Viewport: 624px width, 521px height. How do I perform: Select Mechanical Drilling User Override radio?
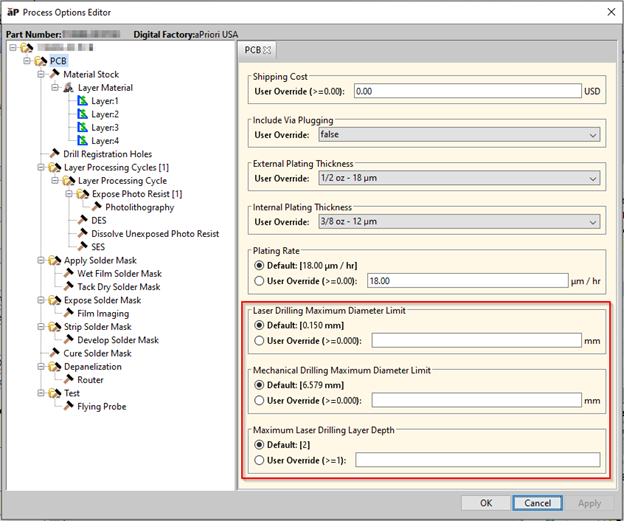(259, 400)
